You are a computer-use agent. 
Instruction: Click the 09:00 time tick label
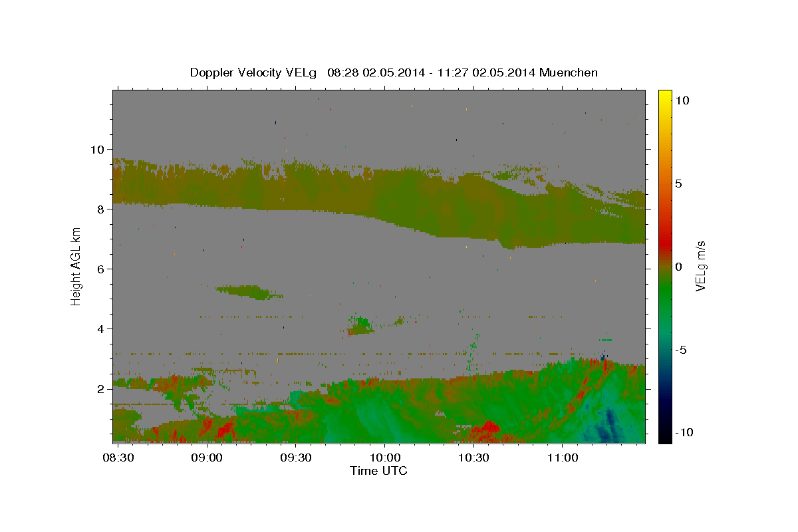pos(206,459)
